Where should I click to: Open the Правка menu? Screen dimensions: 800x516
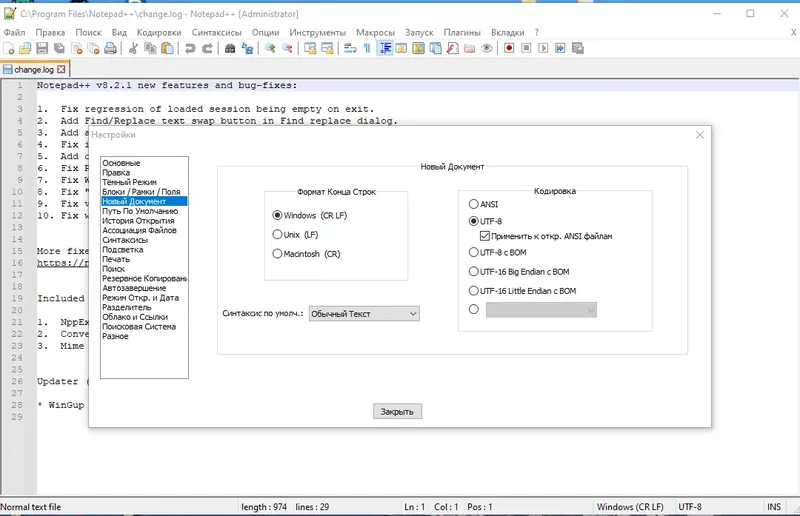[x=50, y=32]
